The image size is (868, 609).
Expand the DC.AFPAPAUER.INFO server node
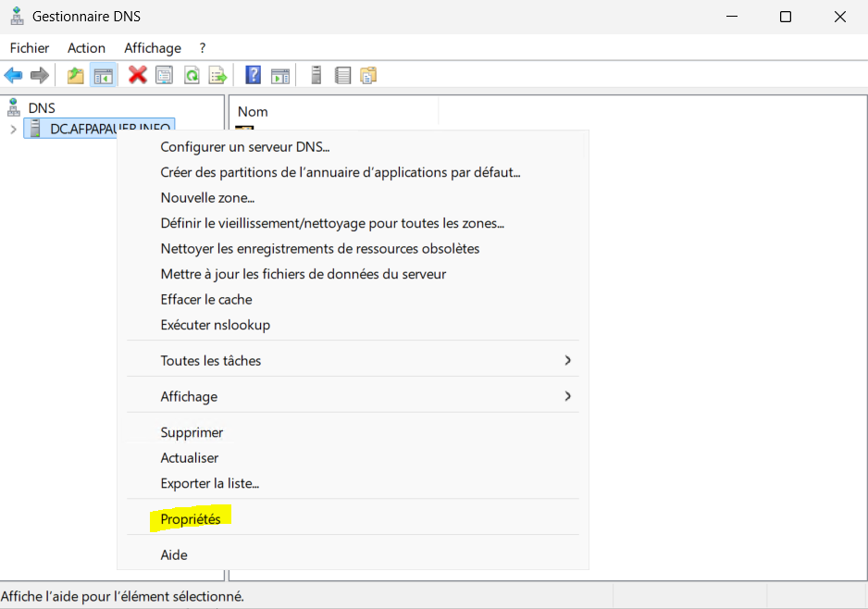tap(13, 130)
